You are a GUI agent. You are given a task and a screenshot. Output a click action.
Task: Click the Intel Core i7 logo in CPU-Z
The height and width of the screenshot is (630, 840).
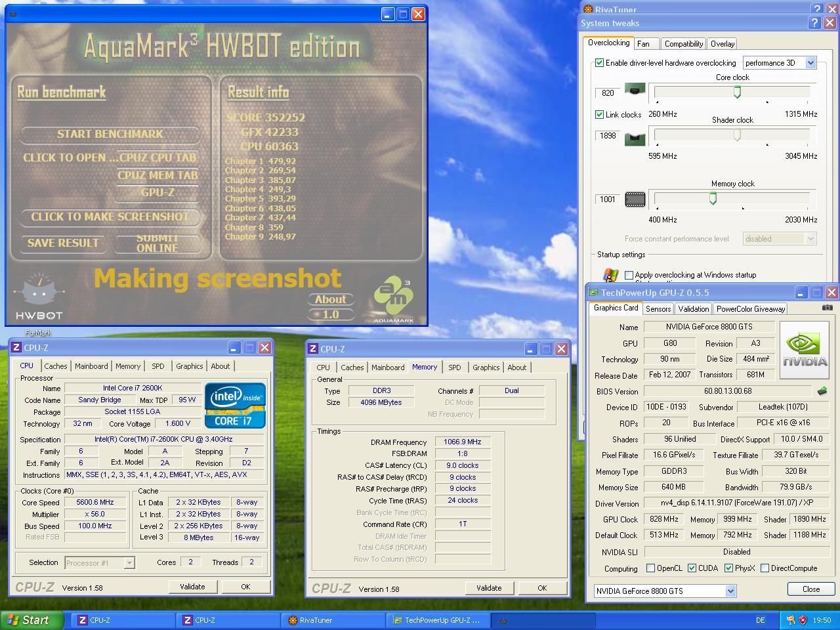pyautogui.click(x=235, y=406)
